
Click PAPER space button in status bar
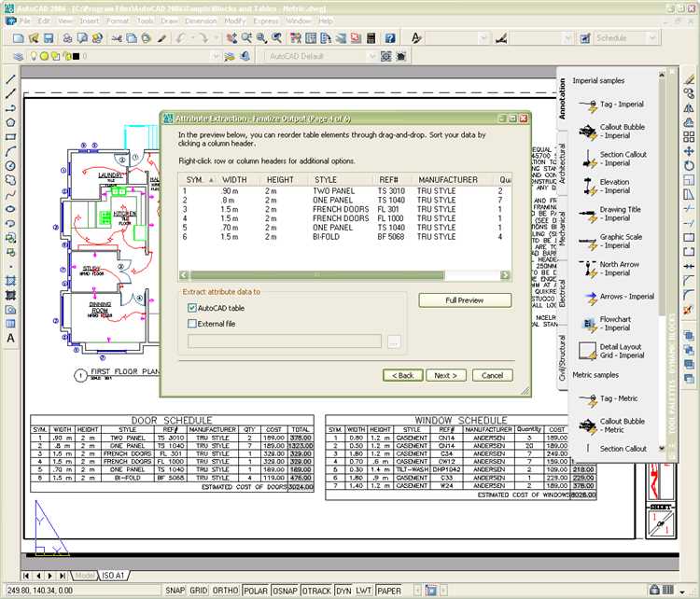(x=389, y=591)
